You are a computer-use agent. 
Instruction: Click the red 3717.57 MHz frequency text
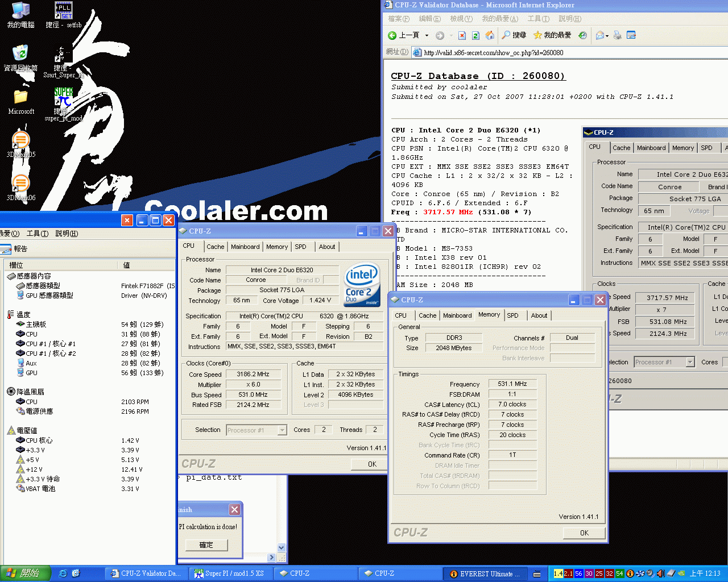click(448, 212)
